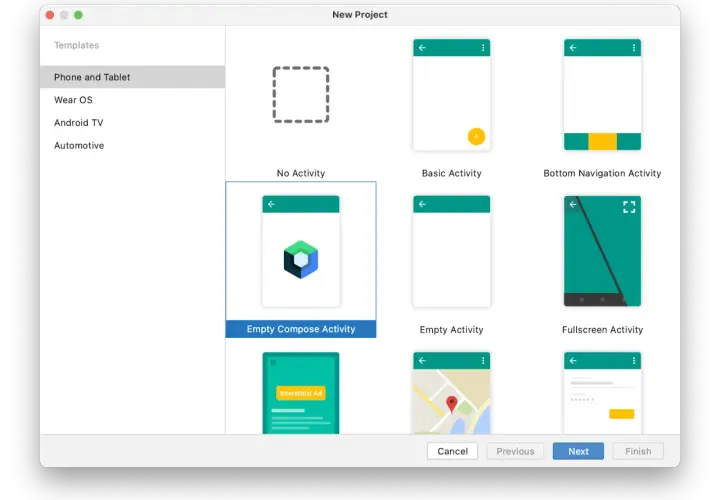Click the Previous button
The width and height of the screenshot is (720, 500).
coord(515,451)
